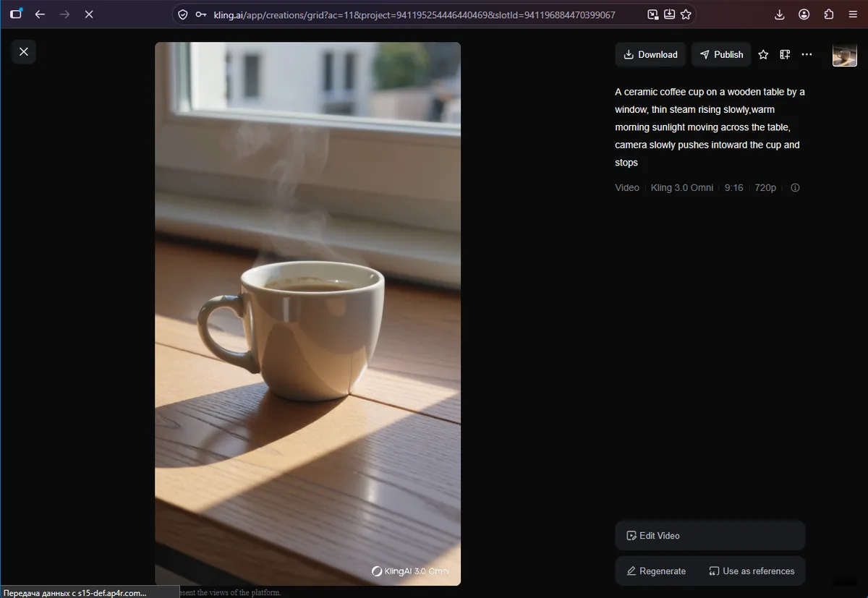The height and width of the screenshot is (598, 868).
Task: Click the prompt text starting 'A ceramic coffee cup'
Action: click(710, 127)
